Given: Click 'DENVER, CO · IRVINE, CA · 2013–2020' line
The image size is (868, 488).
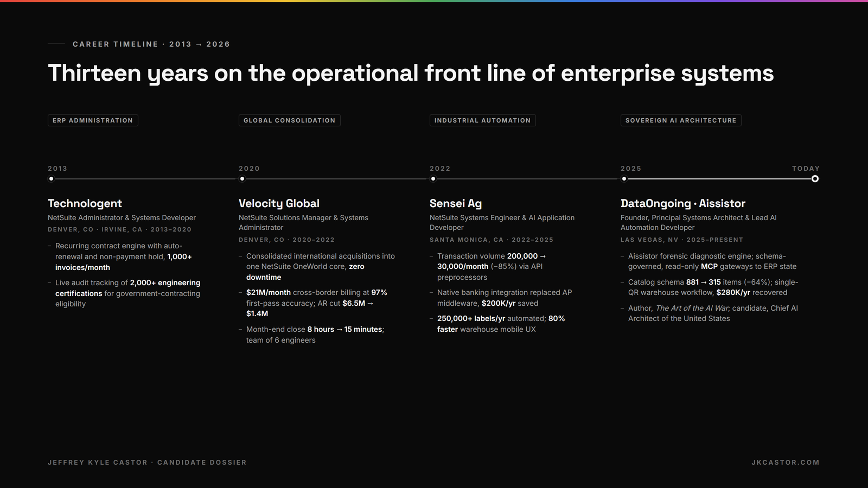Looking at the screenshot, I should [x=119, y=229].
